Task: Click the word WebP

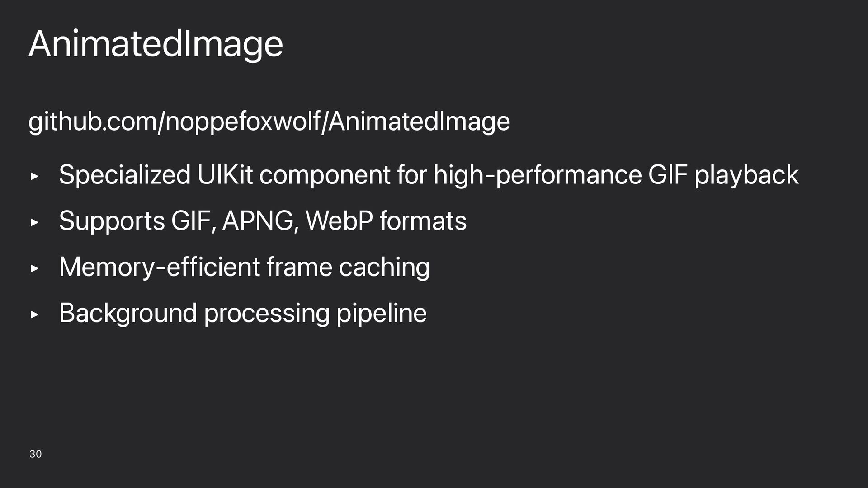Action: tap(339, 221)
